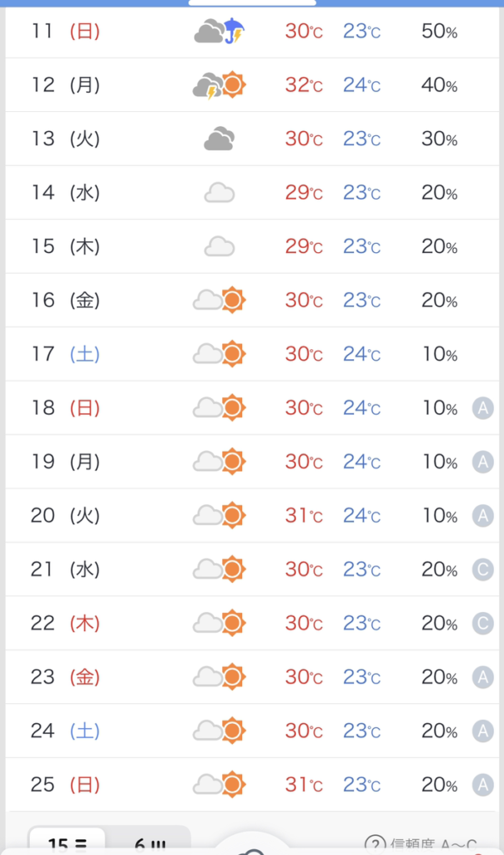This screenshot has height=855, width=504.
Task: Click the dark cloudy icon for day 13
Action: pos(219,139)
